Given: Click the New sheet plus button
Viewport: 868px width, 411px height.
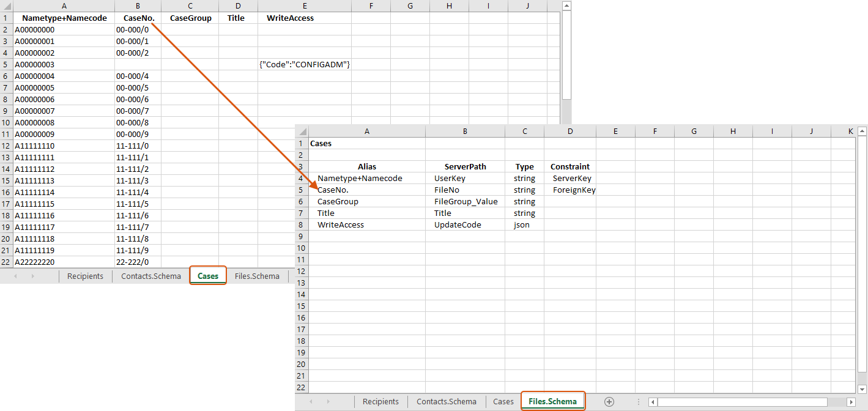Looking at the screenshot, I should coord(609,402).
